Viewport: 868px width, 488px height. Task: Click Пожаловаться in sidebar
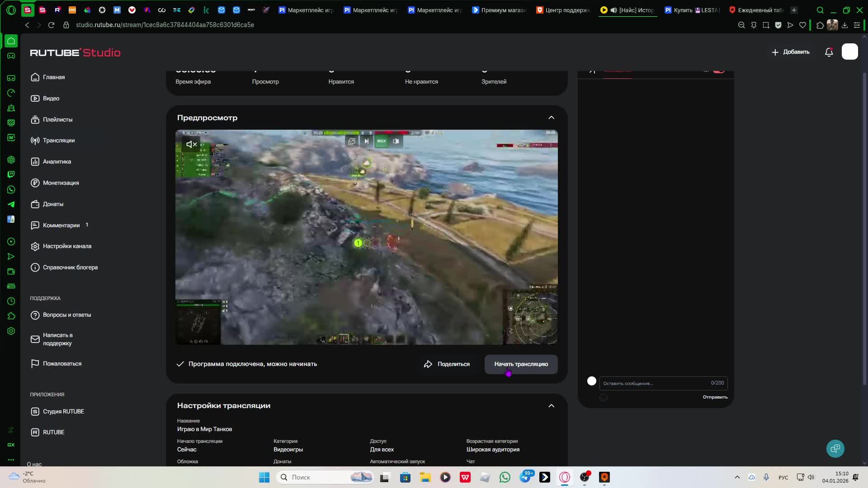coord(56,364)
